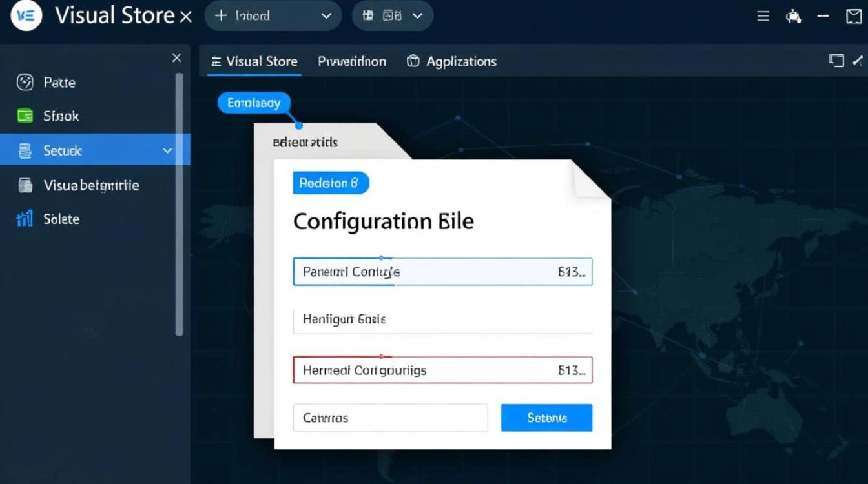The image size is (868, 484).
Task: Click the Patte sidebar icon
Action: [x=25, y=83]
